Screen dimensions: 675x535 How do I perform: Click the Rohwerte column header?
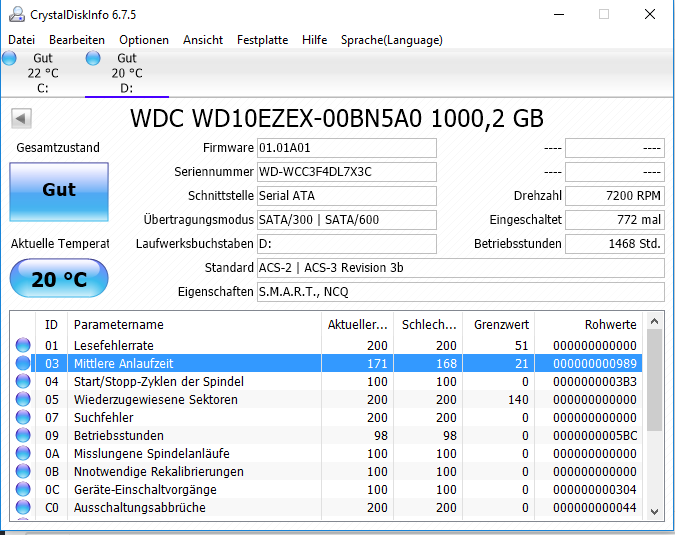click(588, 325)
